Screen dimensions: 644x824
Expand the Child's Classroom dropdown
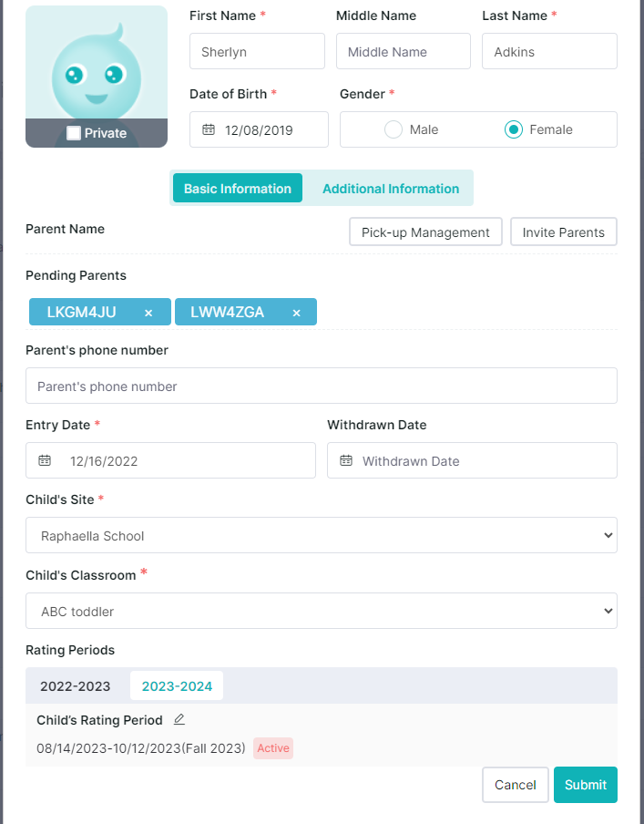(x=322, y=611)
